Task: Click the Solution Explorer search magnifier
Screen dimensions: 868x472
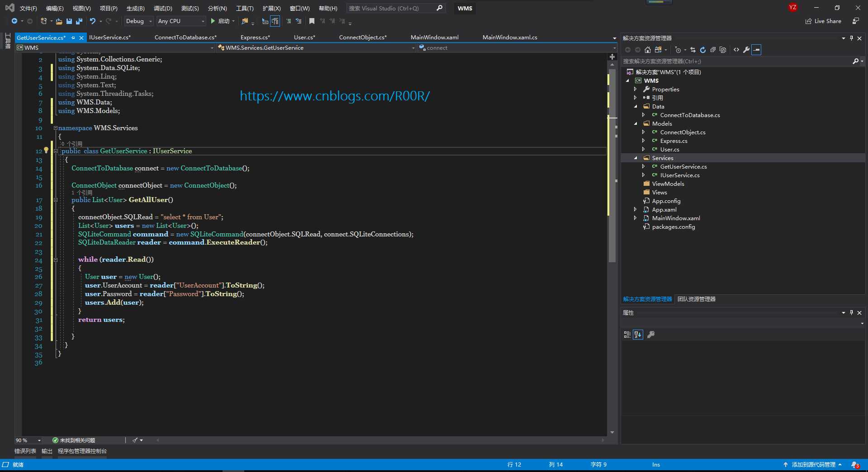Action: (x=855, y=61)
